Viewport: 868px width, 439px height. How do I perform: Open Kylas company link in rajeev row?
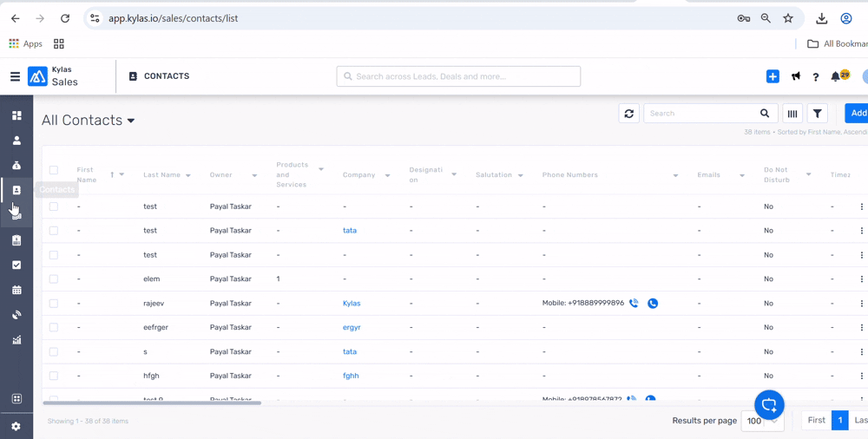click(x=352, y=304)
